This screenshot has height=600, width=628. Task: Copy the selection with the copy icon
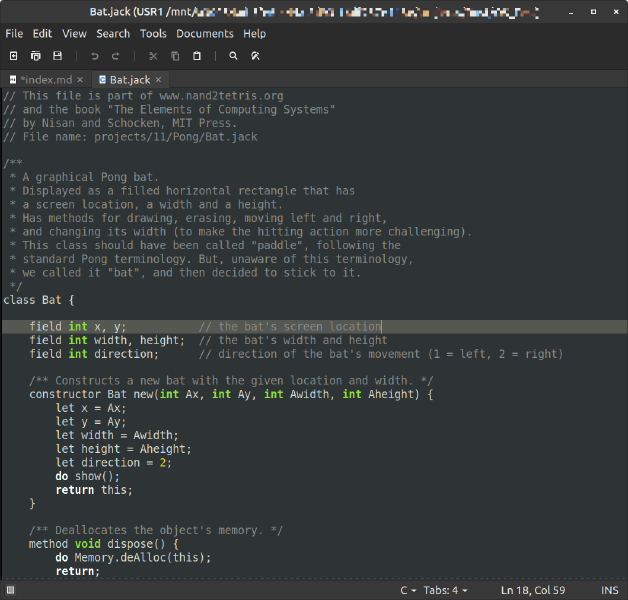point(175,56)
